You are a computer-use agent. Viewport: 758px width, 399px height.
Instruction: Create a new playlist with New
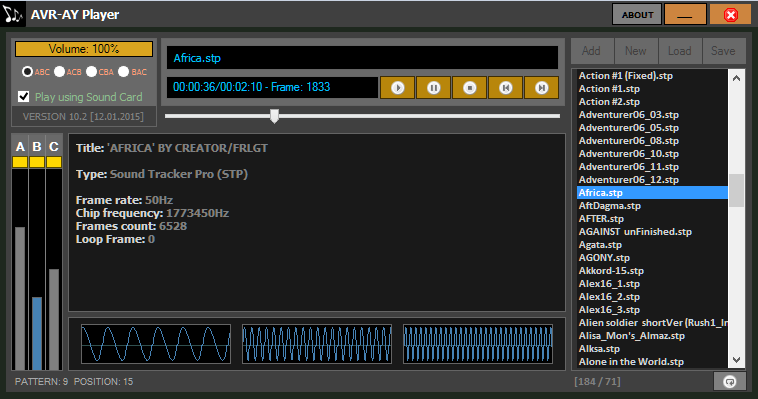pos(635,51)
